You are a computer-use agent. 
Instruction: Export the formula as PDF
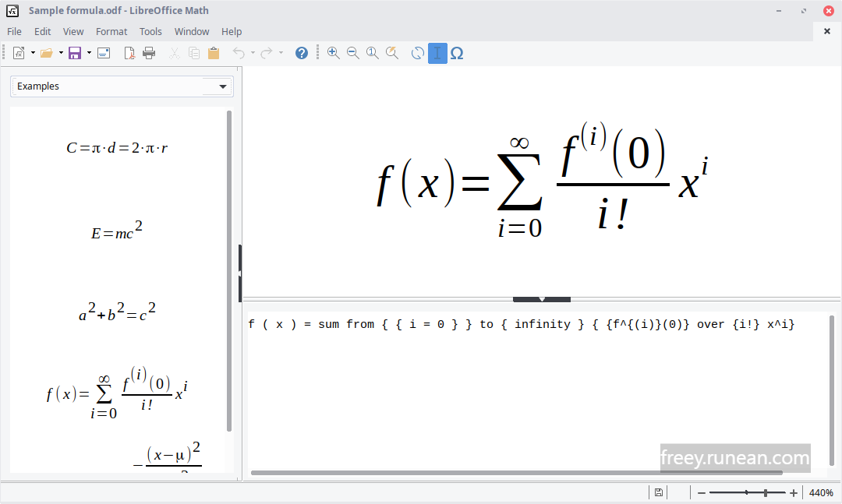[128, 53]
